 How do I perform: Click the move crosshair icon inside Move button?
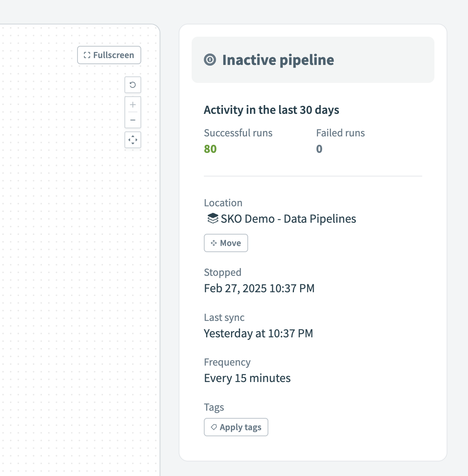[214, 243]
